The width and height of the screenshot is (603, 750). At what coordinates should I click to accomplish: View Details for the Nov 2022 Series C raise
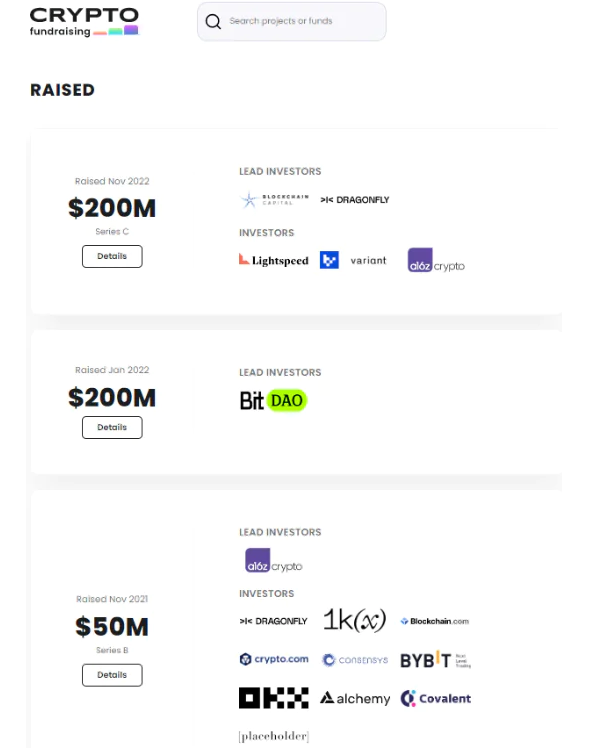[112, 256]
